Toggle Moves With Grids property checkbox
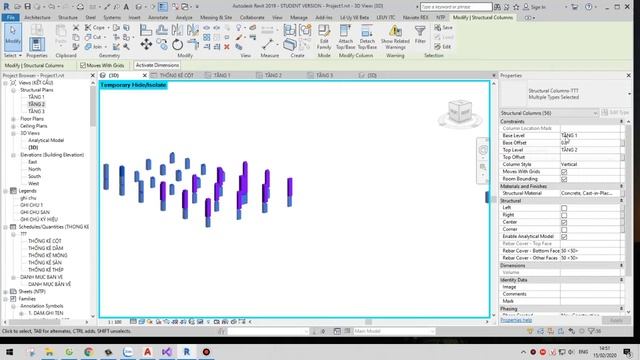The image size is (640, 360). [x=564, y=172]
